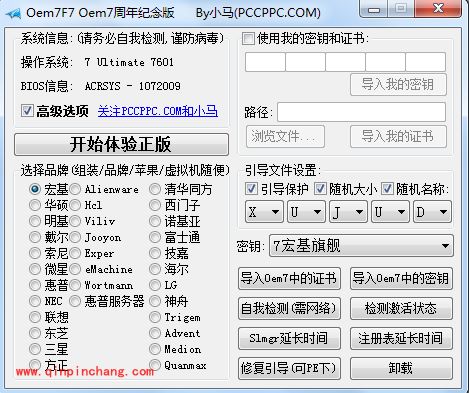Viewport: 469px width, 393px height.
Task: Open the fourth boot letter dropdown U
Action: point(390,212)
